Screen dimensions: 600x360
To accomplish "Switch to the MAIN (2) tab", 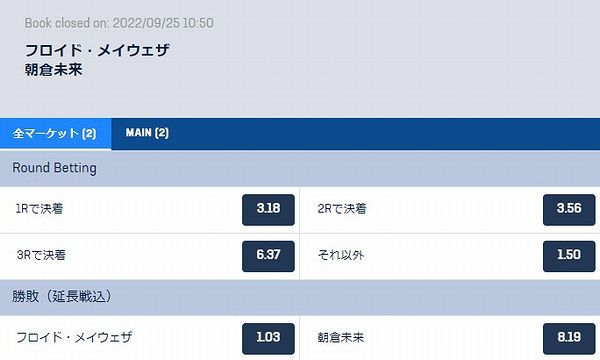I will click(x=147, y=133).
